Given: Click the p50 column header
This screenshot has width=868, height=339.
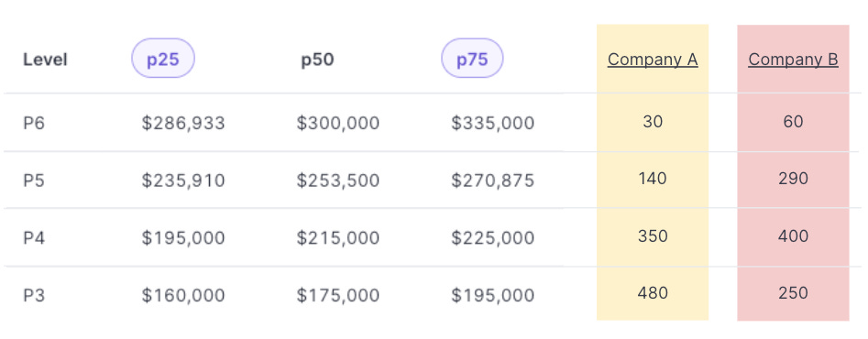Looking at the screenshot, I should [x=317, y=60].
